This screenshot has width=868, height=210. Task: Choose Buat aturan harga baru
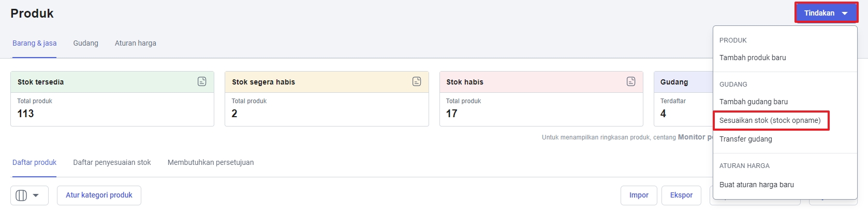click(x=757, y=185)
